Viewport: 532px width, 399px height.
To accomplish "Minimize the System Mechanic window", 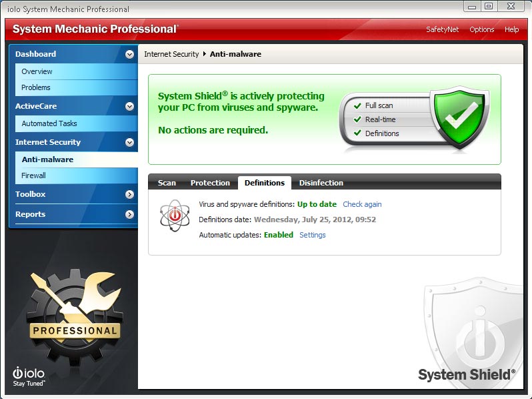I will 471,7.
